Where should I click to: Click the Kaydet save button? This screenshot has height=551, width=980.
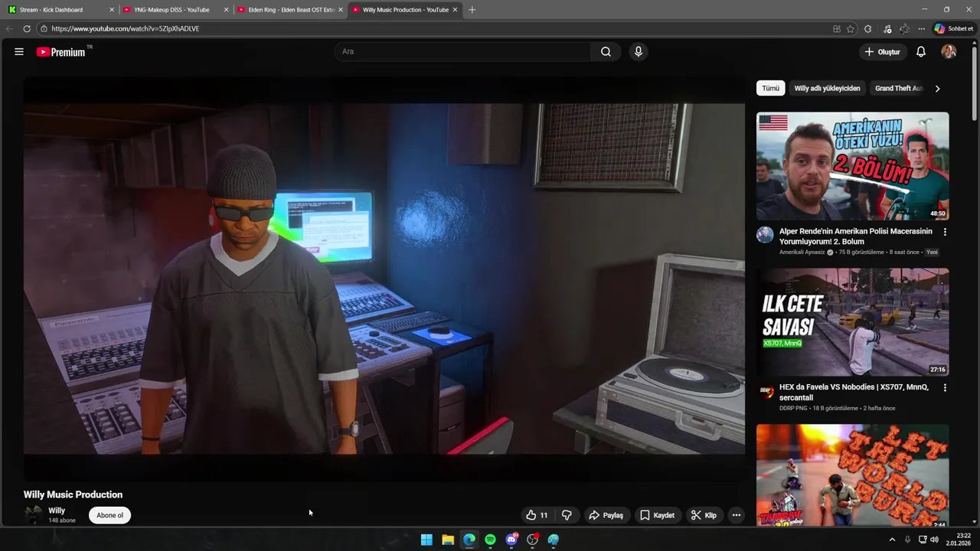[658, 515]
